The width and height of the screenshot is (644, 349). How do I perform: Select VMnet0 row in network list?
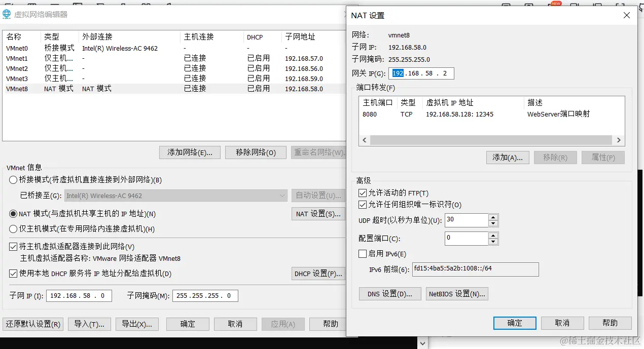pos(175,48)
